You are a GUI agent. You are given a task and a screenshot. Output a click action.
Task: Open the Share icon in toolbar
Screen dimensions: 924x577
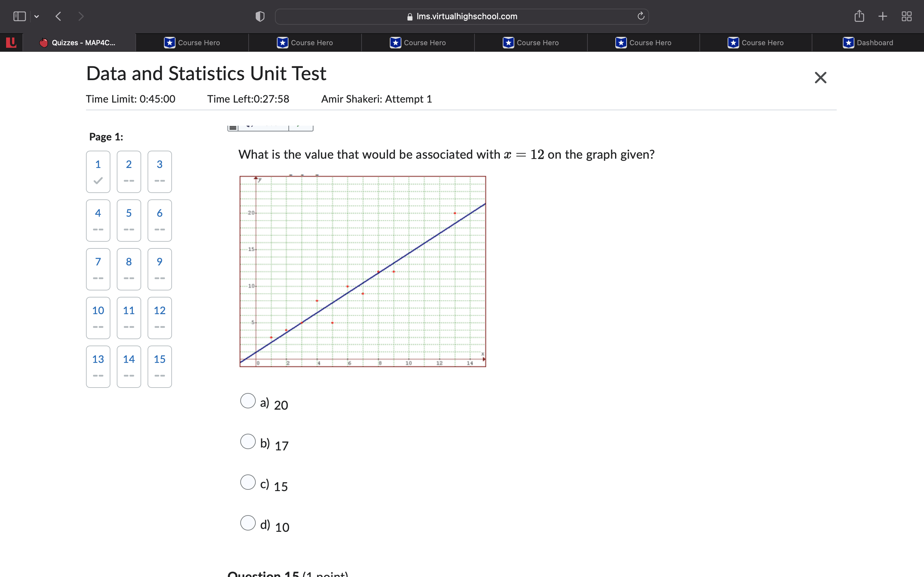(x=859, y=16)
